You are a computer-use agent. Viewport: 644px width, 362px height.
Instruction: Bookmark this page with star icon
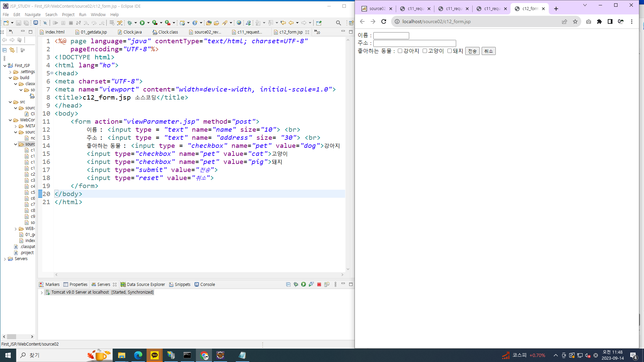click(x=575, y=21)
